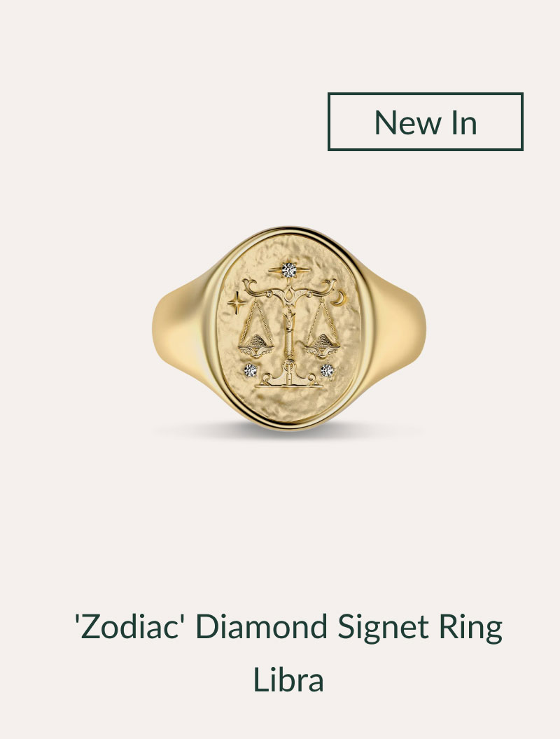This screenshot has height=739, width=560.
Task: Click the bottom-left diamond on ring face
Action: click(251, 370)
